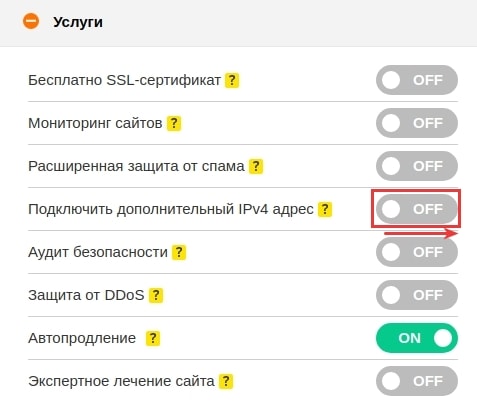Collapse the Услуги section with minus icon
The width and height of the screenshot is (477, 415).
pos(31,21)
